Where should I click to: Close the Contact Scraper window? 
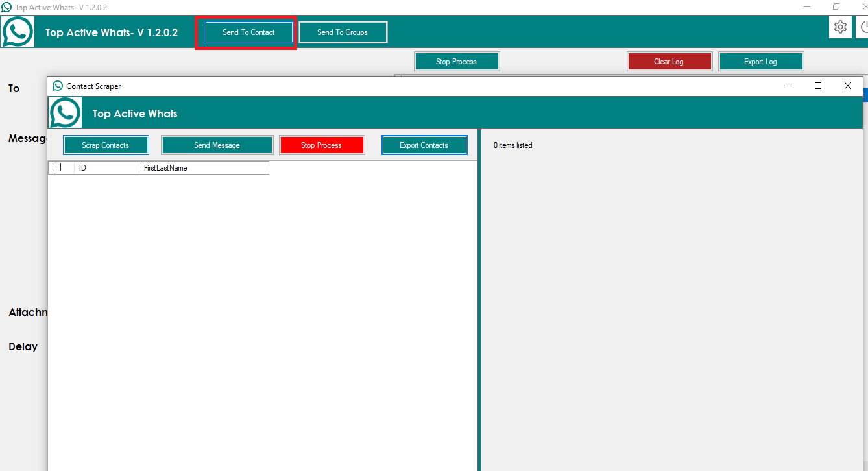pyautogui.click(x=848, y=86)
